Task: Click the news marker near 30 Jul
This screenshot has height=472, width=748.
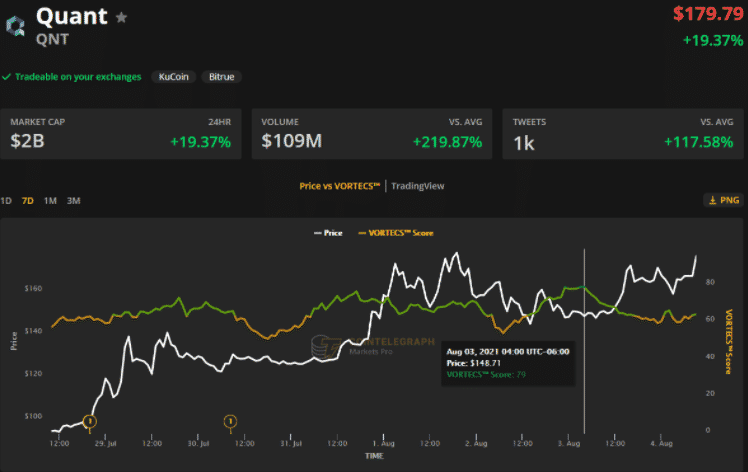Action: point(230,421)
